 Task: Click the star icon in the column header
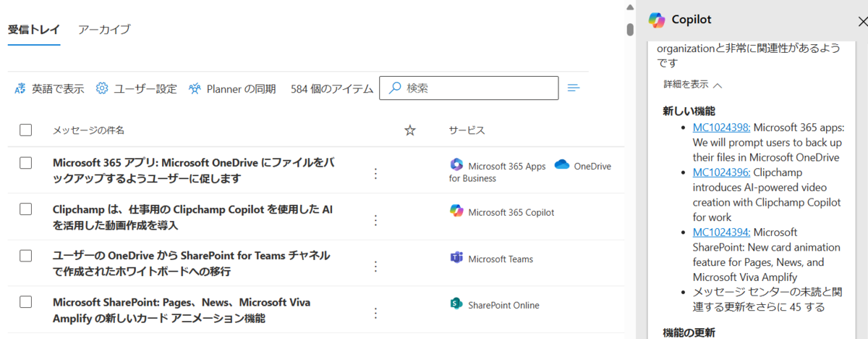410,130
